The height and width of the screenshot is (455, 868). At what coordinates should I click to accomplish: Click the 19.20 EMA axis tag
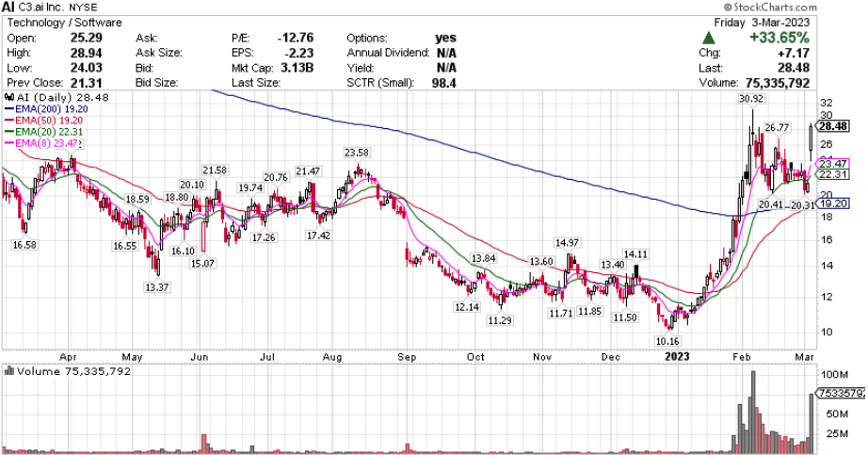833,203
